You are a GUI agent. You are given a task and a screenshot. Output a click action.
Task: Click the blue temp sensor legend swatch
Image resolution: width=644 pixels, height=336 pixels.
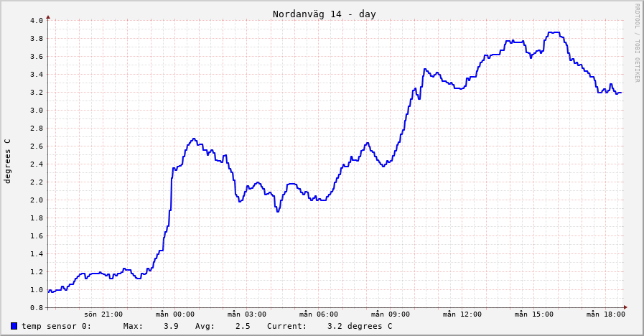14,326
